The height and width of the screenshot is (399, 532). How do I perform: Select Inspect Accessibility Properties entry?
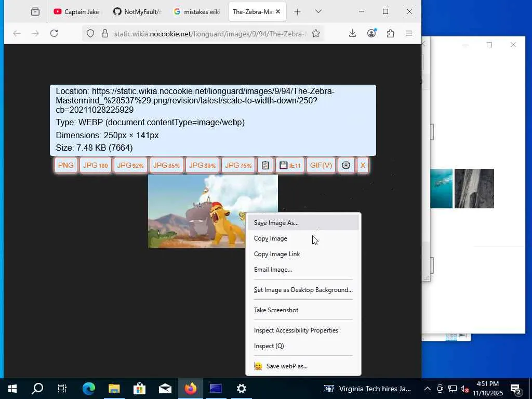[303, 330]
